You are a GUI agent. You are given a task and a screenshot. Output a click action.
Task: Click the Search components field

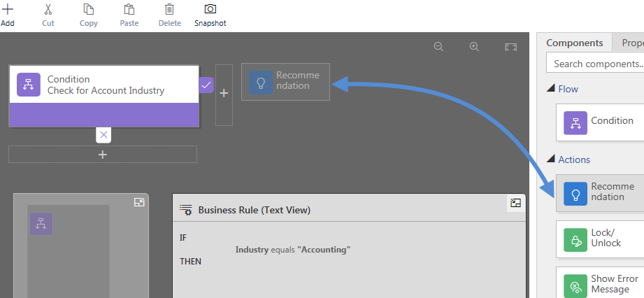(594, 64)
